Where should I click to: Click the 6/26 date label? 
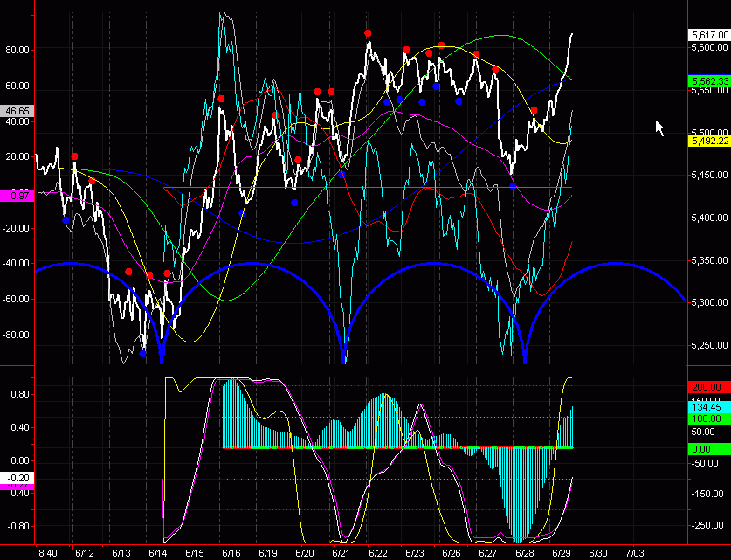[452, 554]
